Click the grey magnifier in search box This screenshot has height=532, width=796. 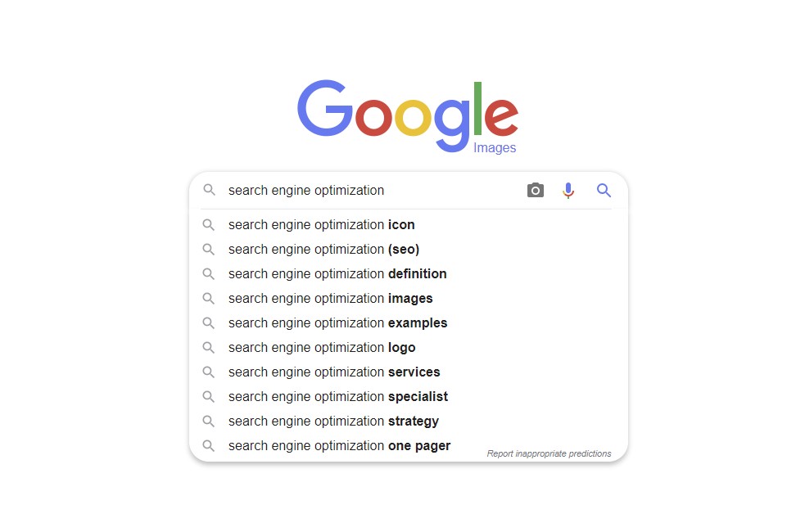tap(209, 190)
